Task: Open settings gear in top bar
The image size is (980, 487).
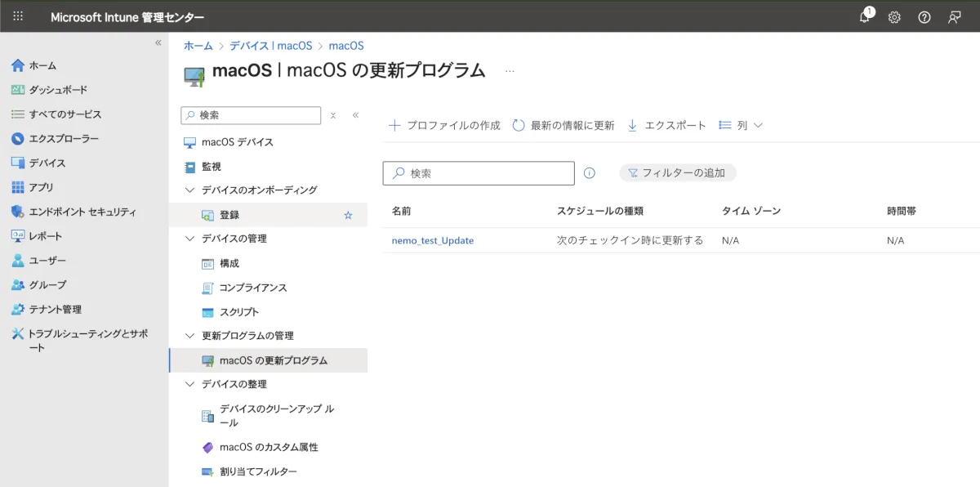Action: [x=894, y=17]
